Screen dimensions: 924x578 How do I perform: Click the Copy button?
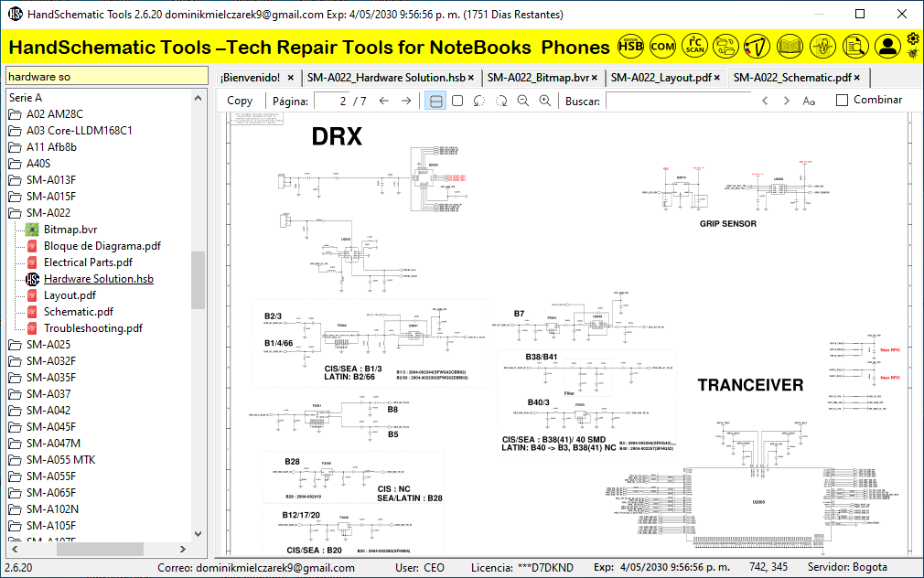click(x=240, y=101)
